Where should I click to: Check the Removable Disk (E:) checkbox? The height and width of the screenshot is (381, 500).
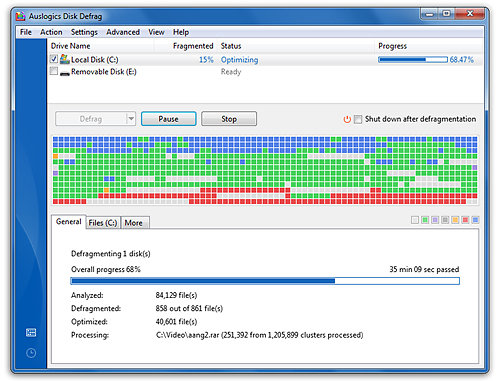pyautogui.click(x=54, y=71)
